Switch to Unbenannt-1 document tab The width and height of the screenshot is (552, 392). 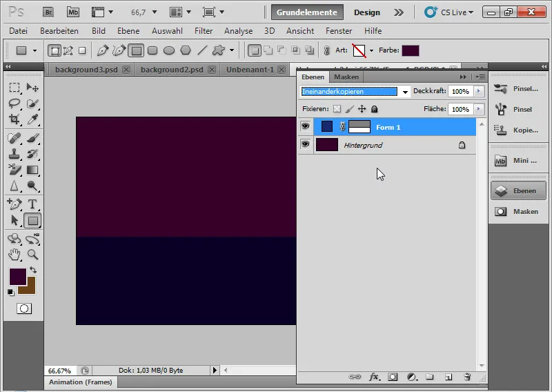[x=250, y=70]
